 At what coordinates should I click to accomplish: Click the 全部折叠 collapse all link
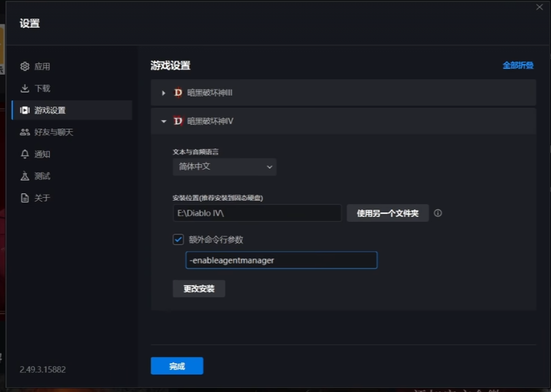[x=518, y=66]
